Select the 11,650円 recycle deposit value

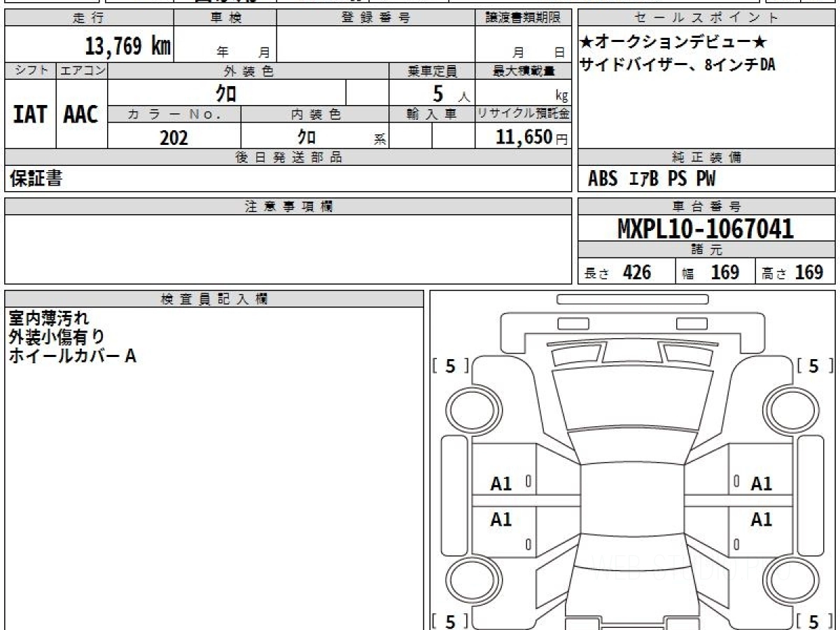point(531,137)
